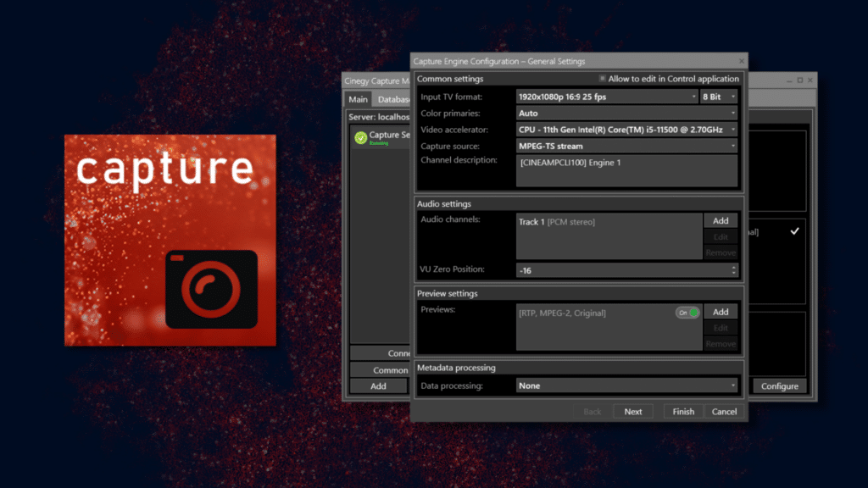
Task: Click the Common button in Capture Manager
Action: [380, 369]
